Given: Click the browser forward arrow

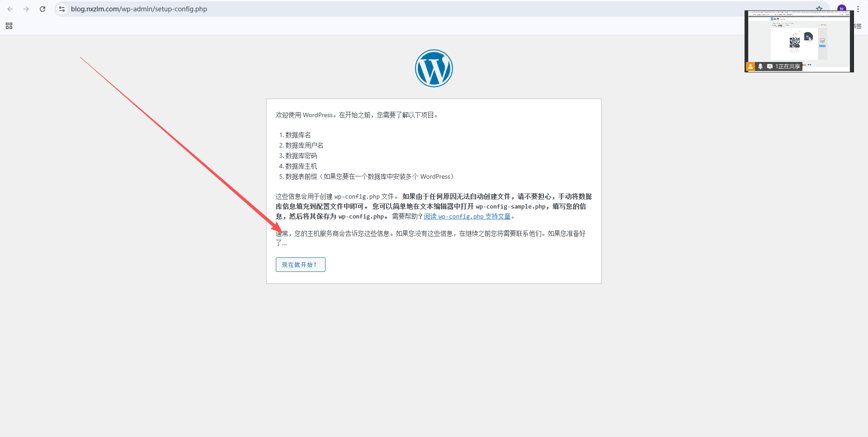Looking at the screenshot, I should tap(26, 9).
